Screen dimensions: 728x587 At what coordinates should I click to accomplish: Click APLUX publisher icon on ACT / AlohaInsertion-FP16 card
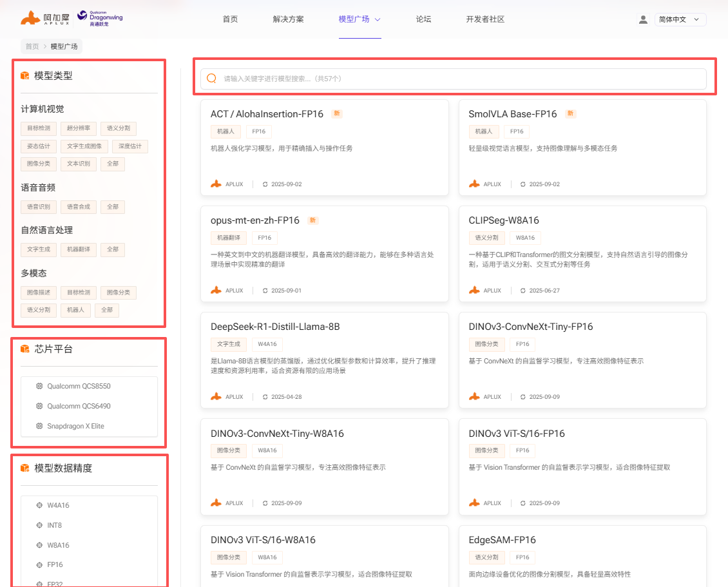(216, 184)
